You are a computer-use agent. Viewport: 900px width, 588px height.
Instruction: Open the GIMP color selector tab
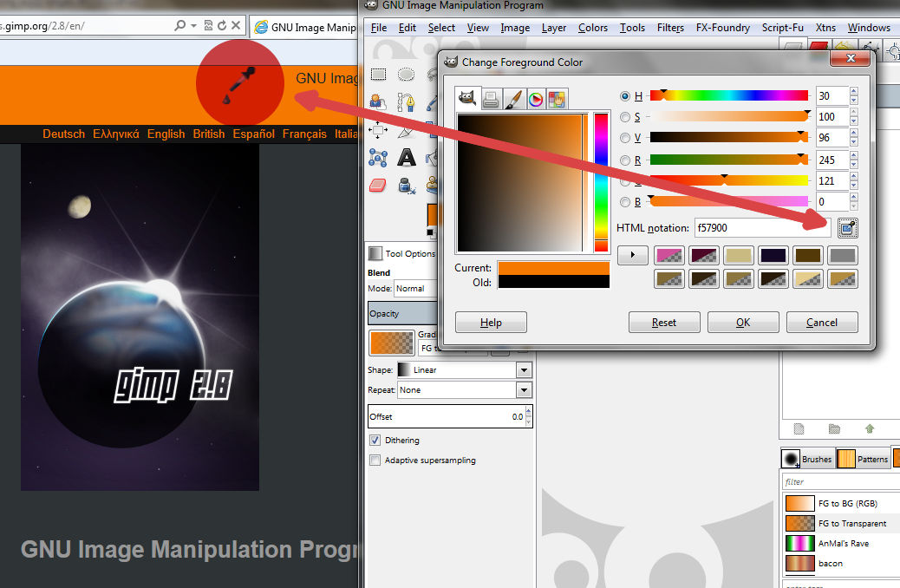click(467, 98)
